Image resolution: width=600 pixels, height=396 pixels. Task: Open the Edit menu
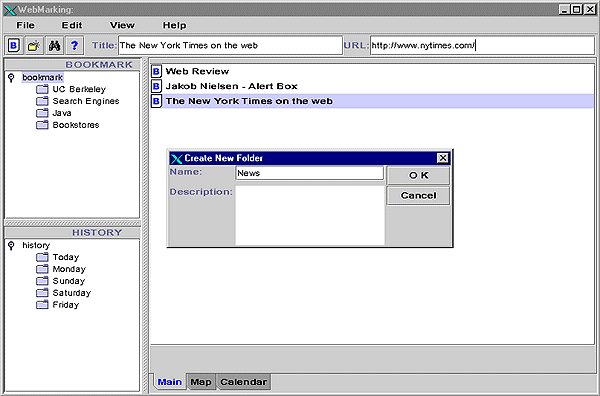(x=72, y=25)
